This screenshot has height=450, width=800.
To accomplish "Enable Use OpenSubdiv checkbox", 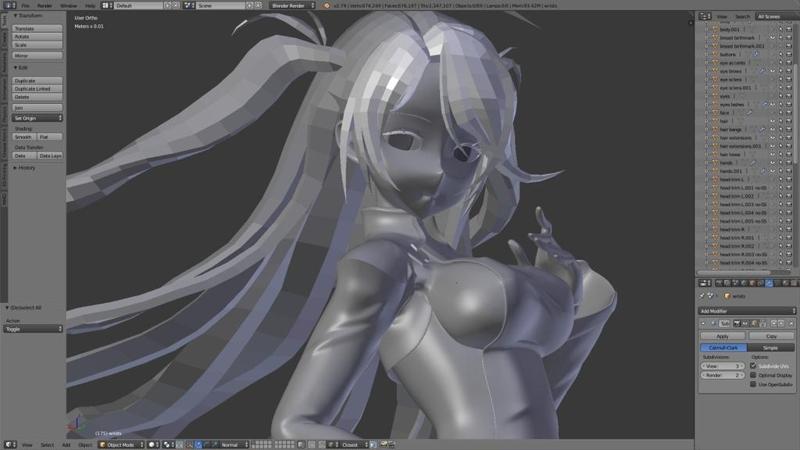I will tap(753, 384).
